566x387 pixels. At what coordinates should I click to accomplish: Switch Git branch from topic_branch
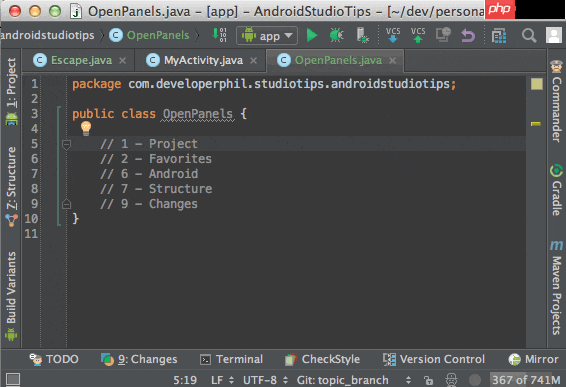(354, 380)
